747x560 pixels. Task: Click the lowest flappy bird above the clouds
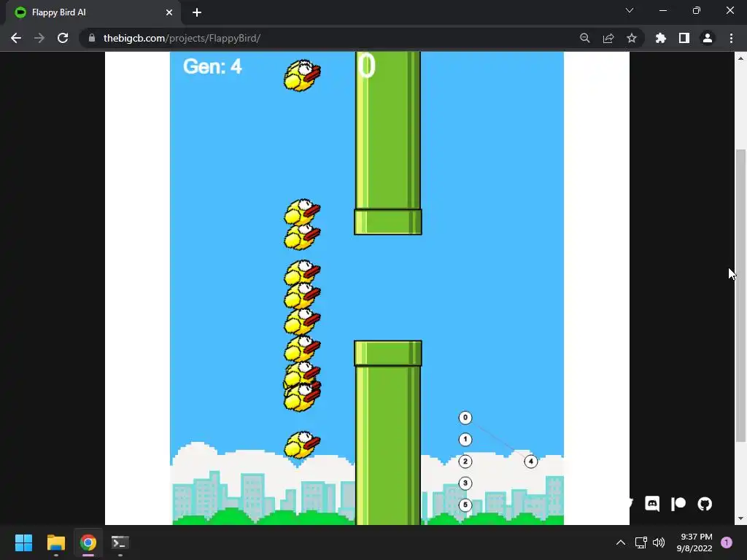(x=302, y=445)
